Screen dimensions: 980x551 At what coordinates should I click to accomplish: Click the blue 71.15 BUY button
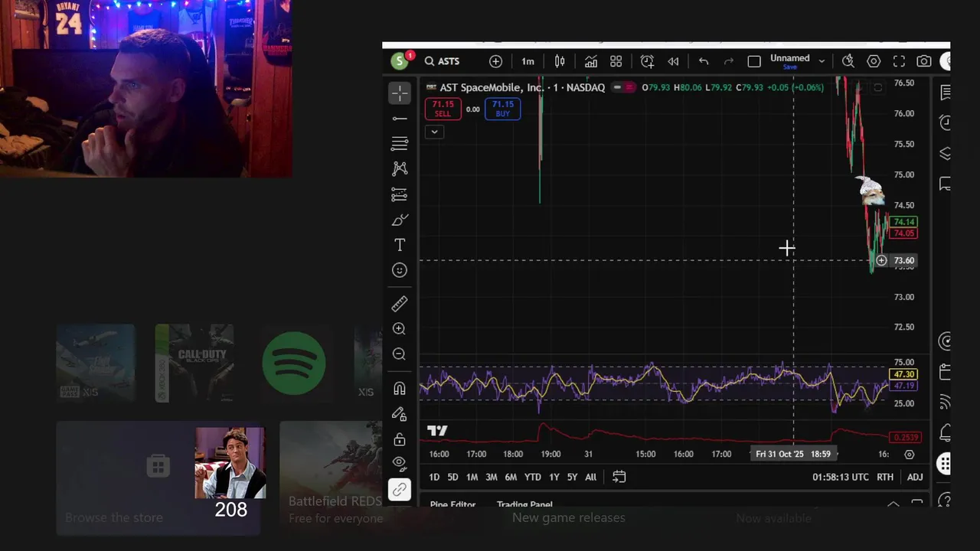502,109
